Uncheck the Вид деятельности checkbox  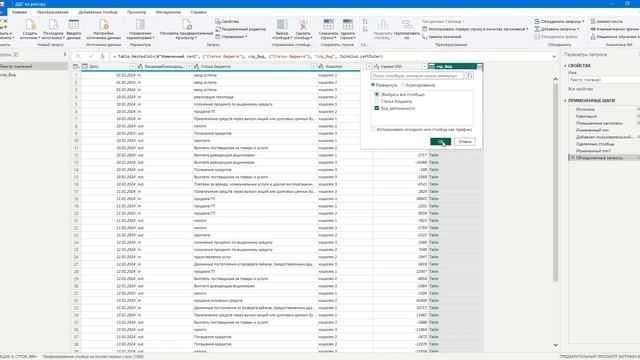377,108
